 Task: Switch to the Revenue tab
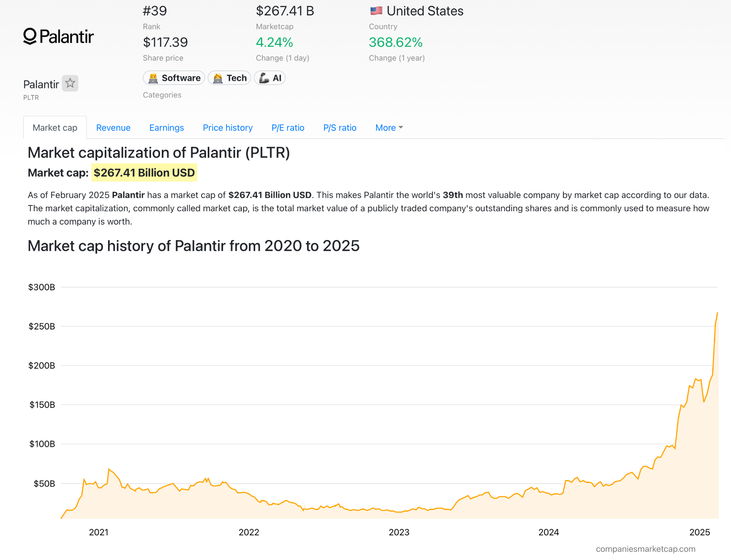tap(113, 127)
